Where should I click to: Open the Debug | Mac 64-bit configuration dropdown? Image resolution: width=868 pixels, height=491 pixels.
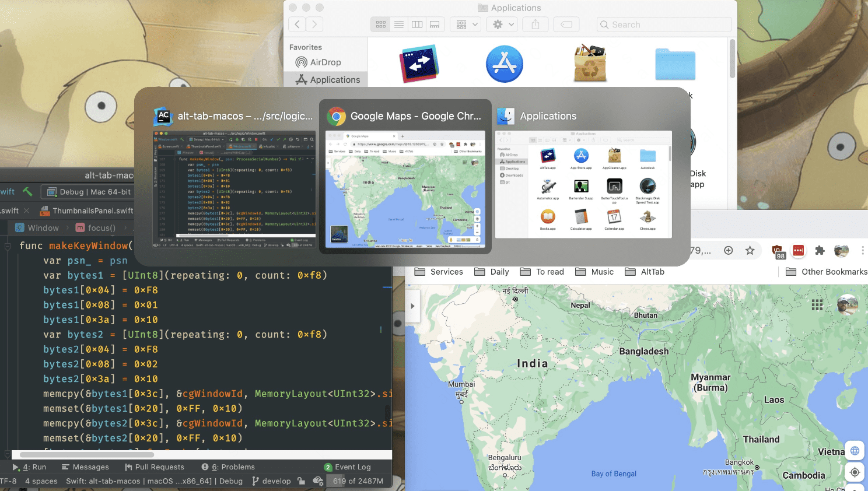[87, 192]
